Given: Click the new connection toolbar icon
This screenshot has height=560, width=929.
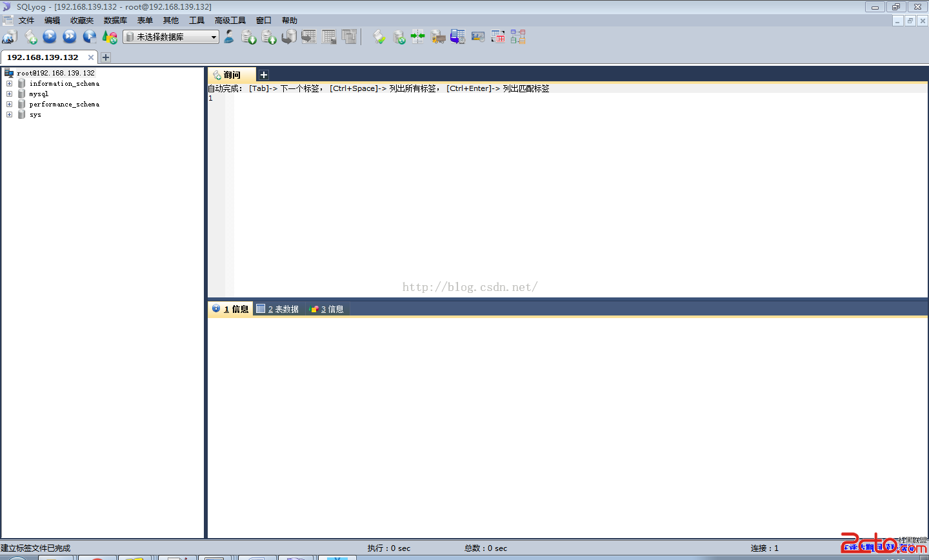Looking at the screenshot, I should 10,37.
